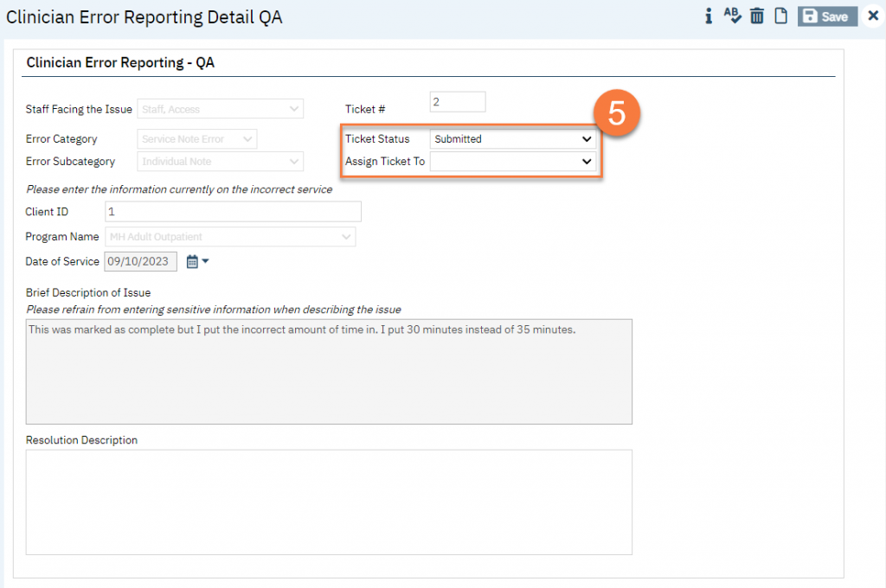Screen dimensions: 886x588
Task: Click the Save button
Action: [826, 16]
